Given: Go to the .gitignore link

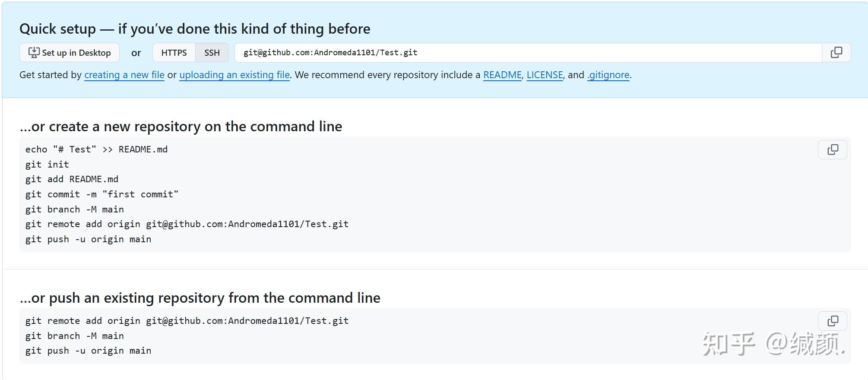Looking at the screenshot, I should (x=608, y=75).
